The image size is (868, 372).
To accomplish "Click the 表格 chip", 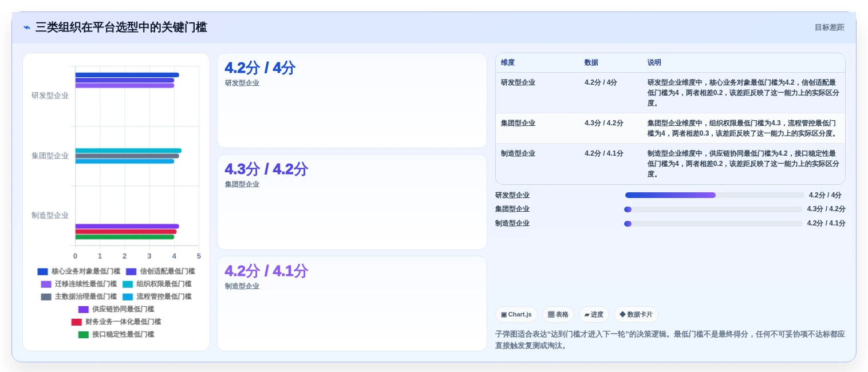I will [x=558, y=315].
